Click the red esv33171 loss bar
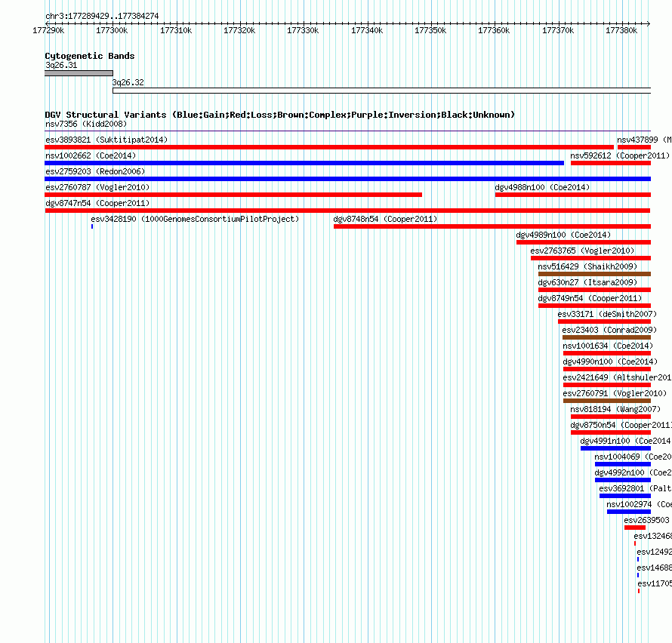This screenshot has width=672, height=643. tap(604, 321)
